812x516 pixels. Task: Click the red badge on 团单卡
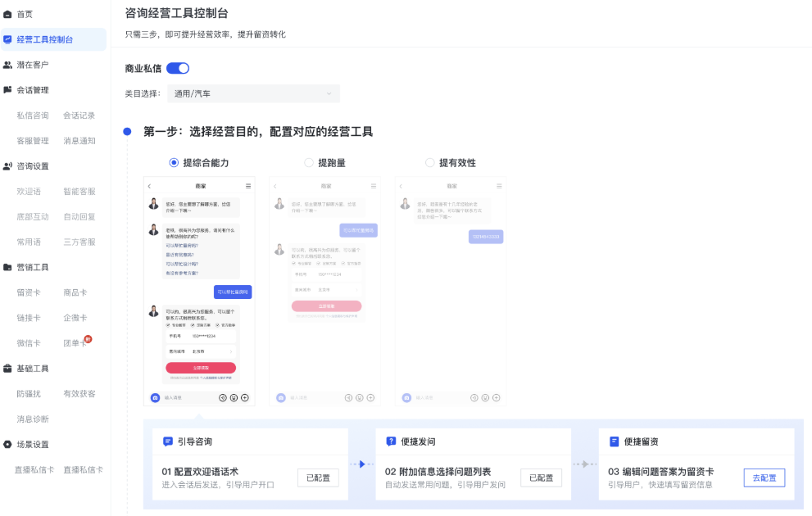coord(88,339)
